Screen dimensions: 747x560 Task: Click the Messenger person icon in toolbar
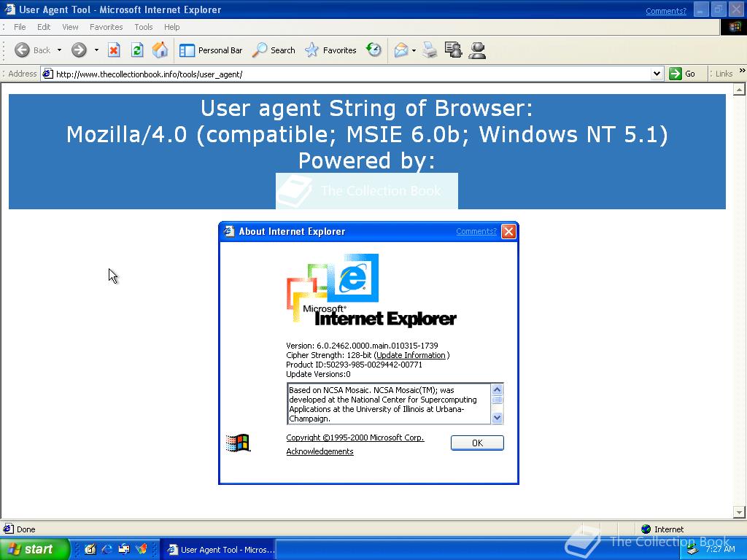(477, 50)
